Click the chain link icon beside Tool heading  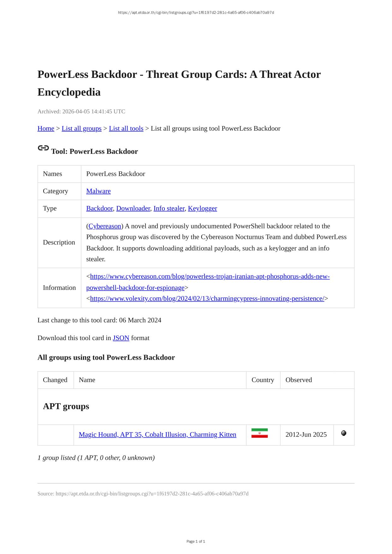[43, 148]
